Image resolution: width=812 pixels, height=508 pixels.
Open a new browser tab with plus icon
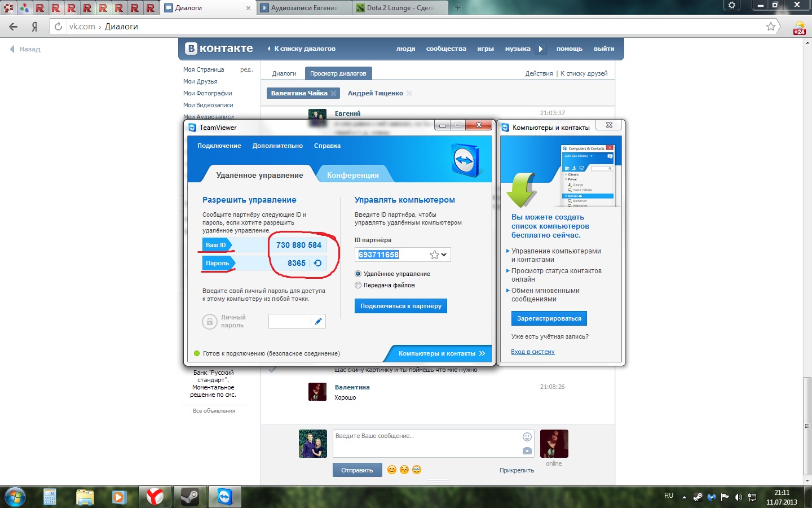coord(457,8)
